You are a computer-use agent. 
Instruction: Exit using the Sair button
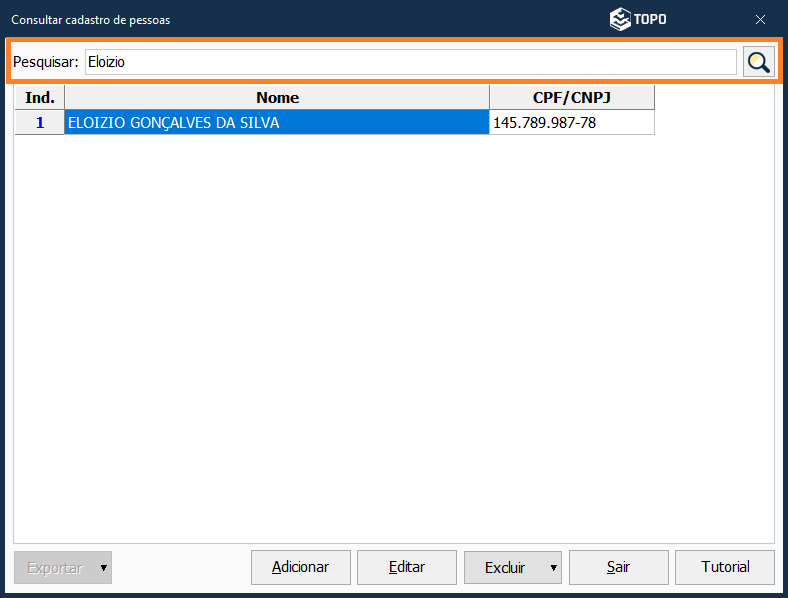618,567
